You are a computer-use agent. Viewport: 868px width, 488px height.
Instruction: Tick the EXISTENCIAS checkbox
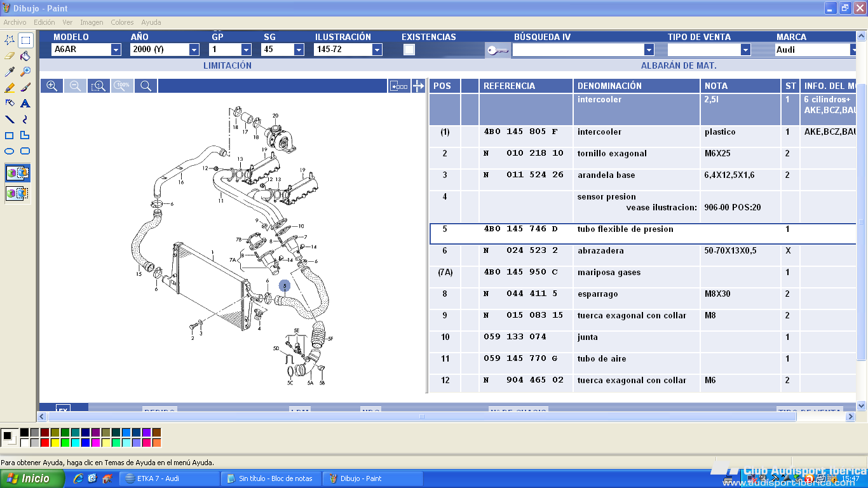click(409, 50)
